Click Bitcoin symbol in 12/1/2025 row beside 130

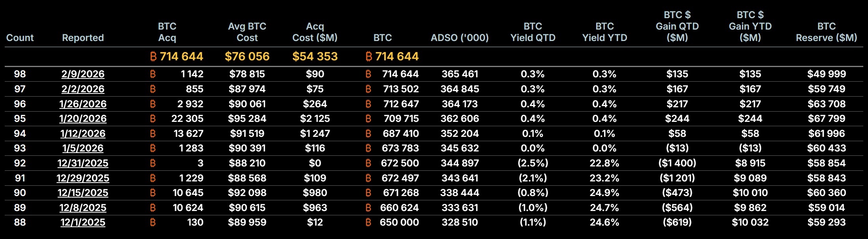153,222
